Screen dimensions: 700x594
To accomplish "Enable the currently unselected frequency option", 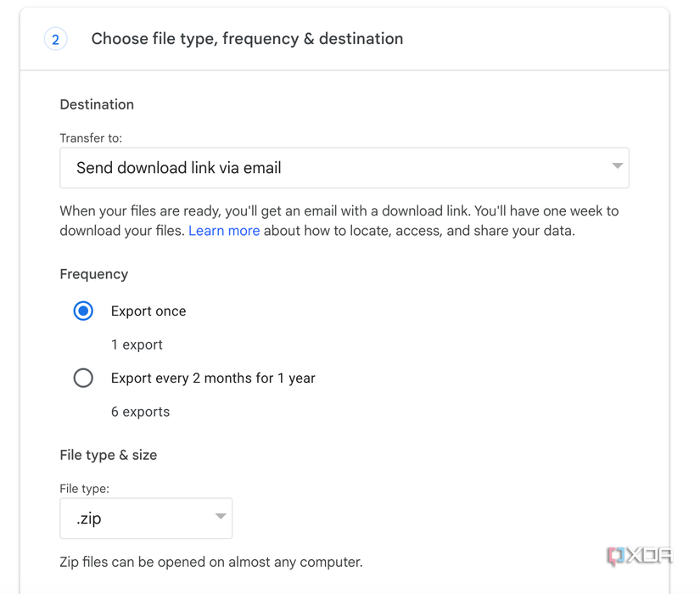I will 82,378.
